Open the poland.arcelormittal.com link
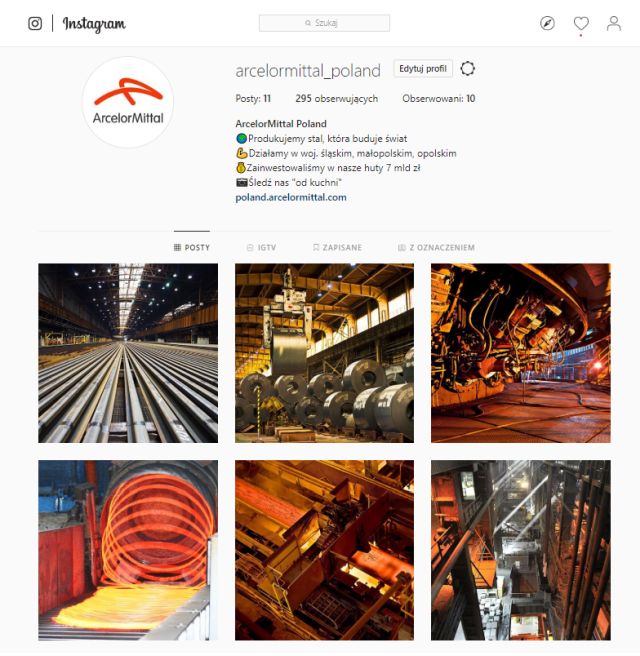 291,197
